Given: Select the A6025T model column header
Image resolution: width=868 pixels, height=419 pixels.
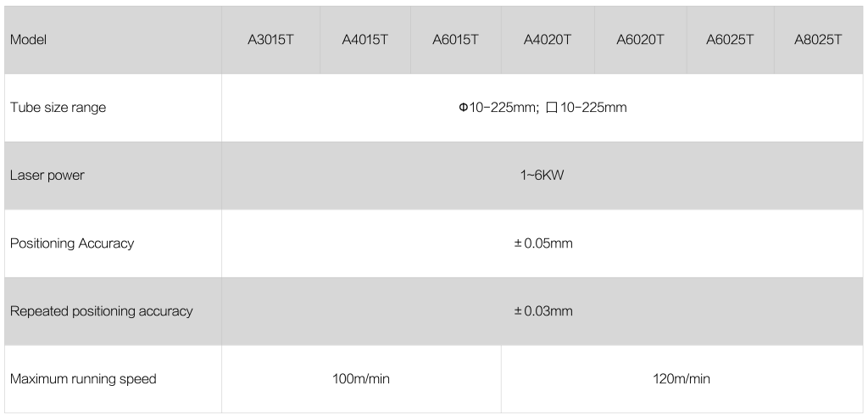Looking at the screenshot, I should coord(730,40).
